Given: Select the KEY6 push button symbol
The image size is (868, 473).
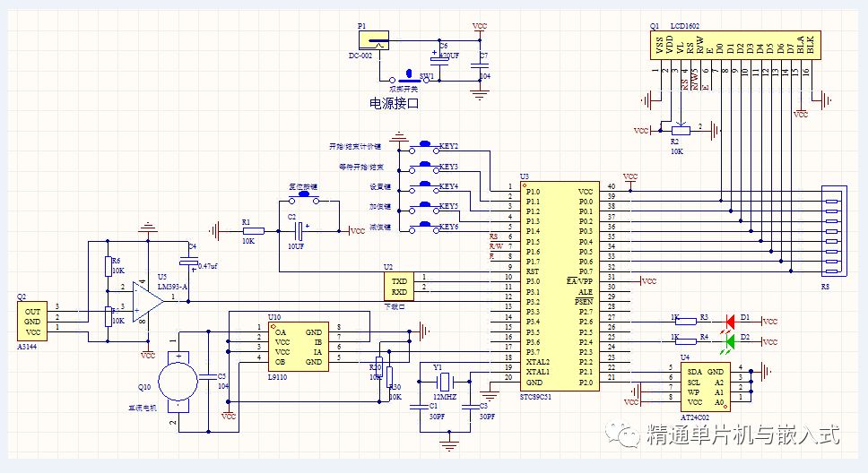Looking at the screenshot, I should pos(424,228).
